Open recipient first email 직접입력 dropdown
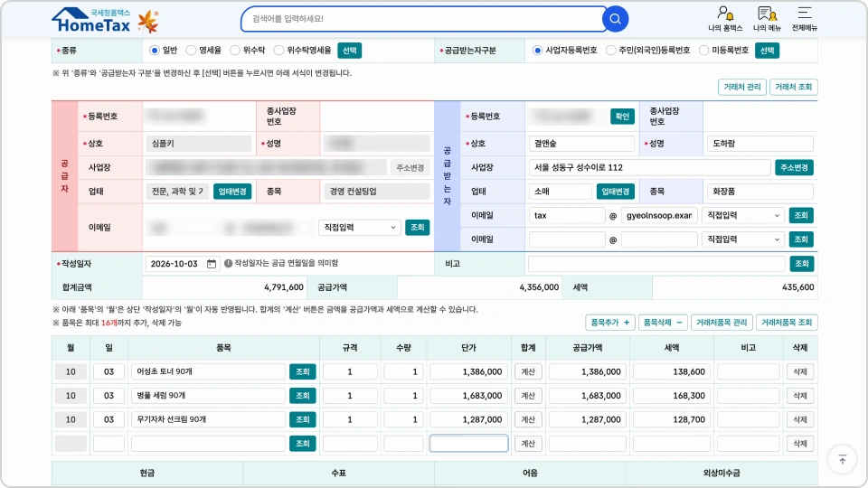The height and width of the screenshot is (488, 868). tap(743, 215)
